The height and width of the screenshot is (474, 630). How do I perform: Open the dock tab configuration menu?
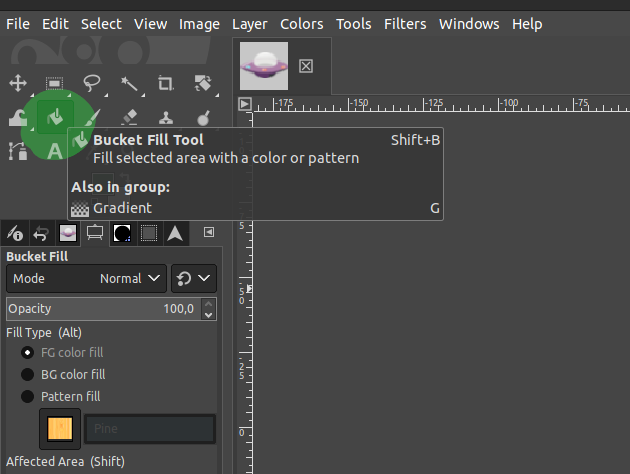click(209, 232)
